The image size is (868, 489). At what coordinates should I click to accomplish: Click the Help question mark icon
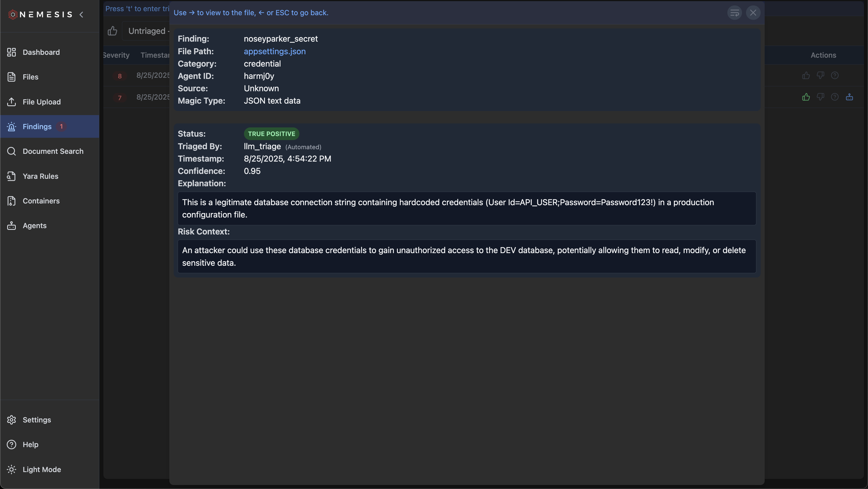[11, 445]
